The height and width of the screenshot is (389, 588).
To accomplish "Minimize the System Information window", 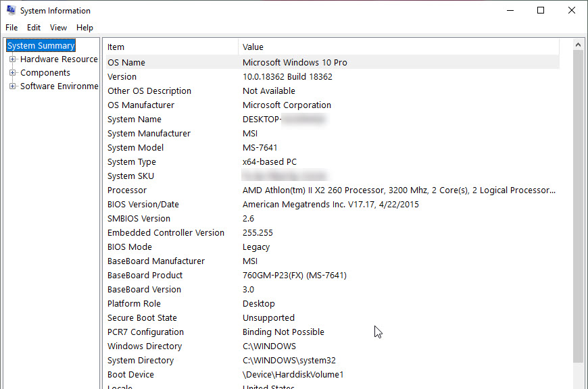I will (x=510, y=11).
